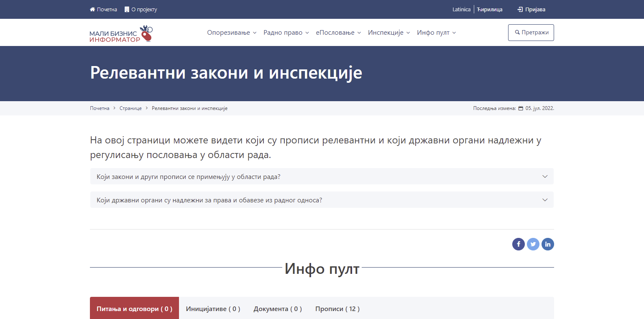This screenshot has width=644, height=319.
Task: Expand the еПословање menu
Action: point(338,33)
